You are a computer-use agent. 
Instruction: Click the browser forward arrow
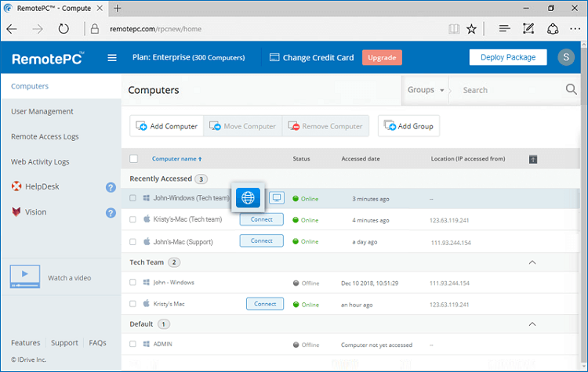pyautogui.click(x=38, y=29)
